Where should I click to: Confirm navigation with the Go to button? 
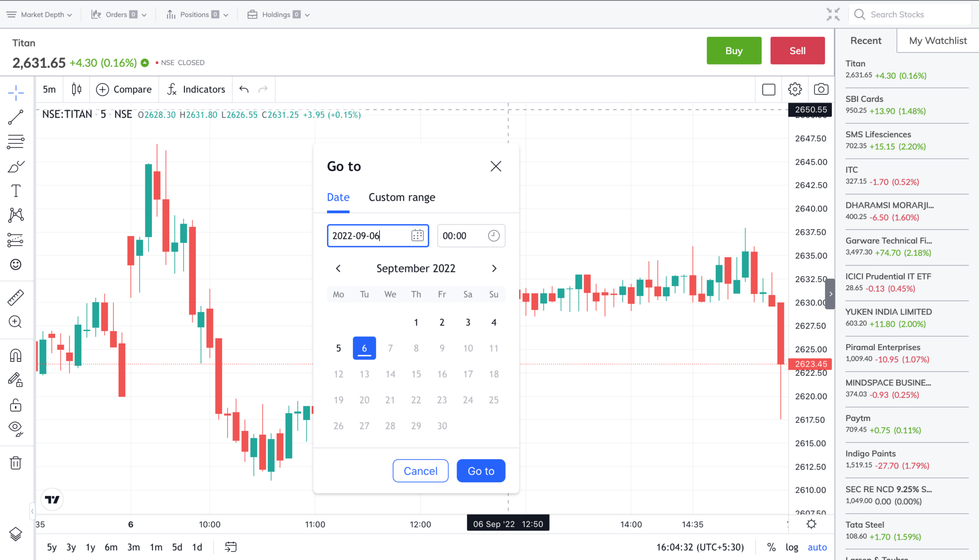[x=480, y=471]
